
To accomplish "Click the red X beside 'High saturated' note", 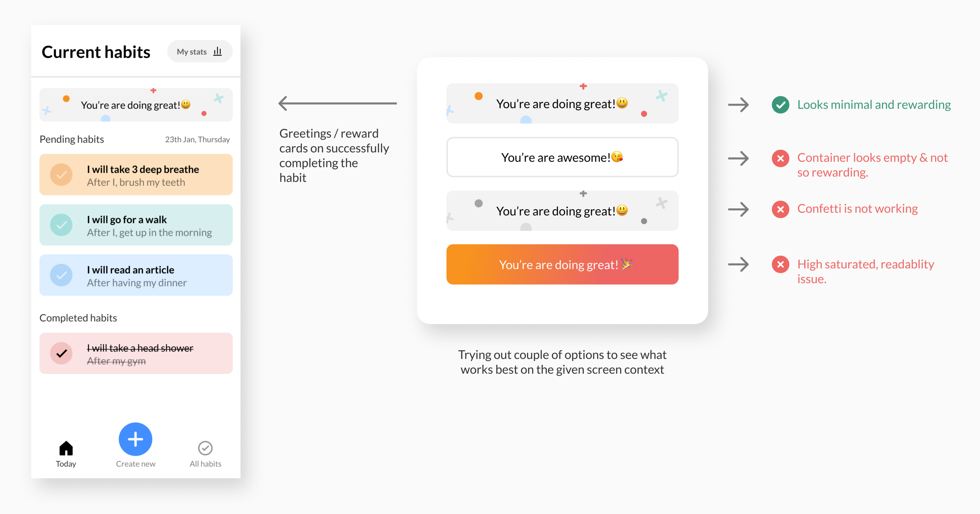I will click(x=780, y=264).
